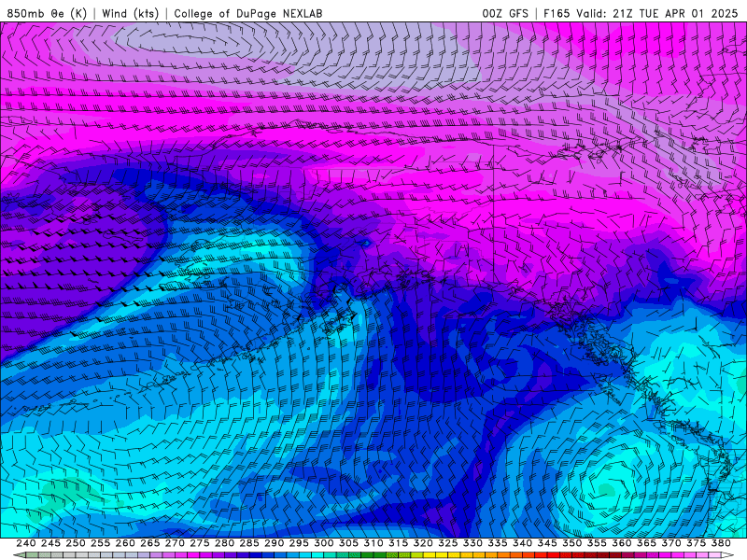
Task: Click the 300 value on the color scale
Action: 323,543
